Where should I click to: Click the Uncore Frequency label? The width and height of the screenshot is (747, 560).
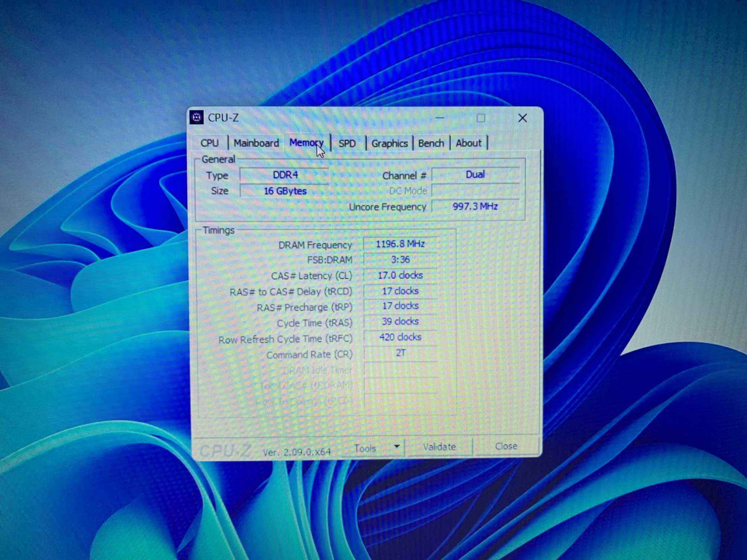pyautogui.click(x=387, y=207)
